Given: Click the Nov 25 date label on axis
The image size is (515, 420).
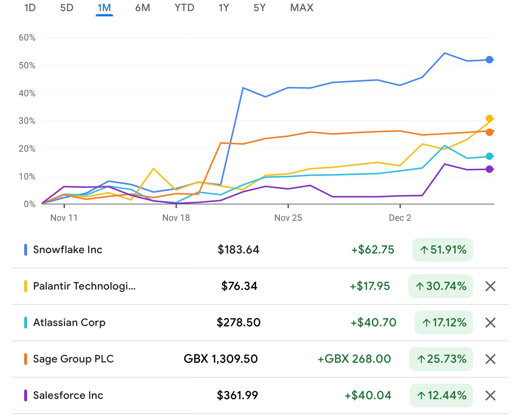Looking at the screenshot, I should (288, 218).
